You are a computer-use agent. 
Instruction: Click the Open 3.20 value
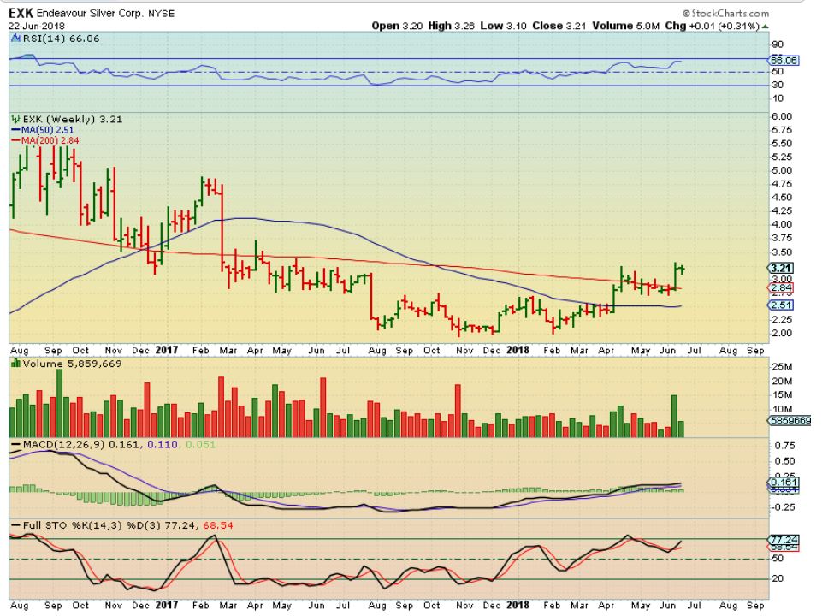pos(397,26)
